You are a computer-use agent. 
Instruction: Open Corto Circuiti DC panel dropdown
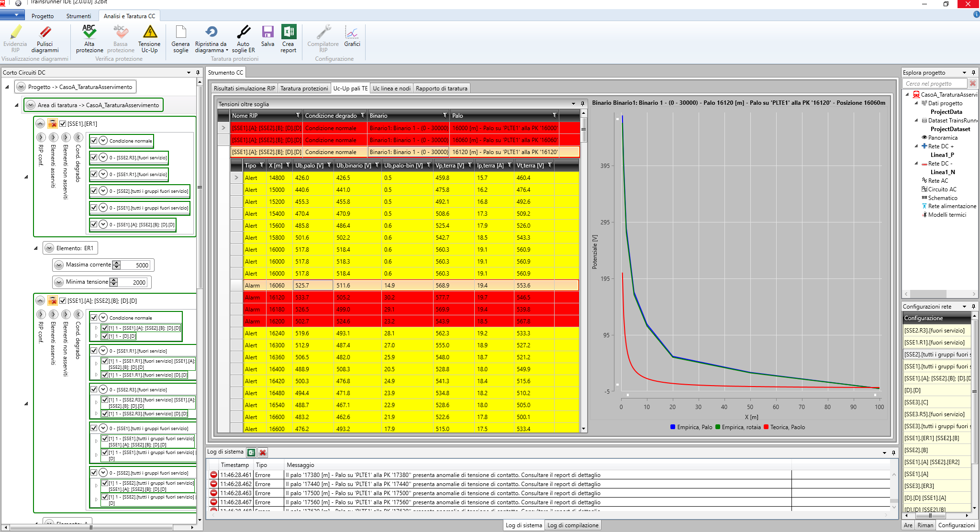point(189,72)
